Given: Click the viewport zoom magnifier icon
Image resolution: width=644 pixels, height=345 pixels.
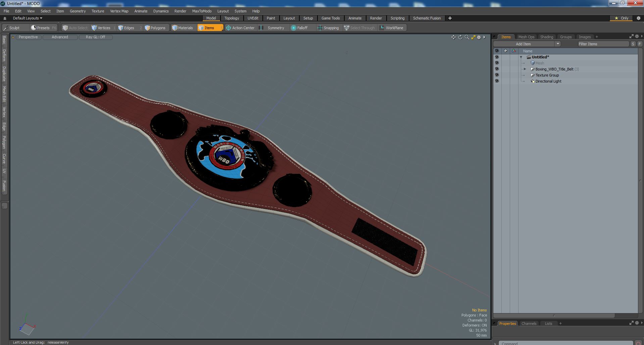Looking at the screenshot, I should [x=467, y=37].
